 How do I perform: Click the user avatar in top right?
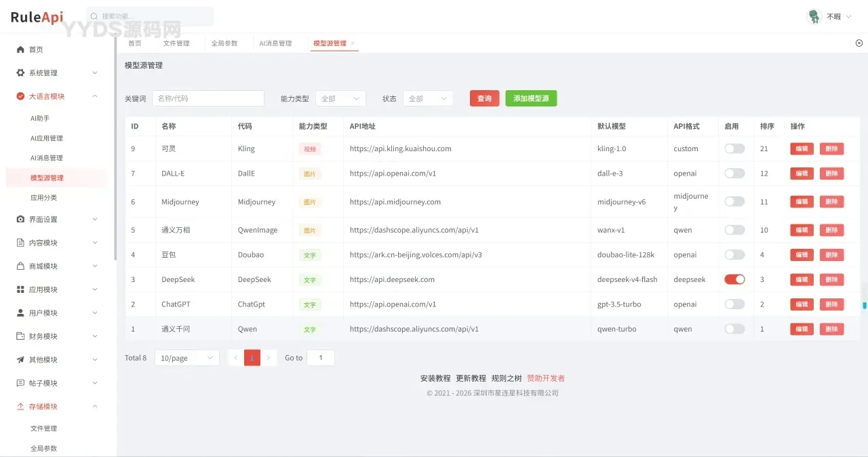[x=814, y=16]
